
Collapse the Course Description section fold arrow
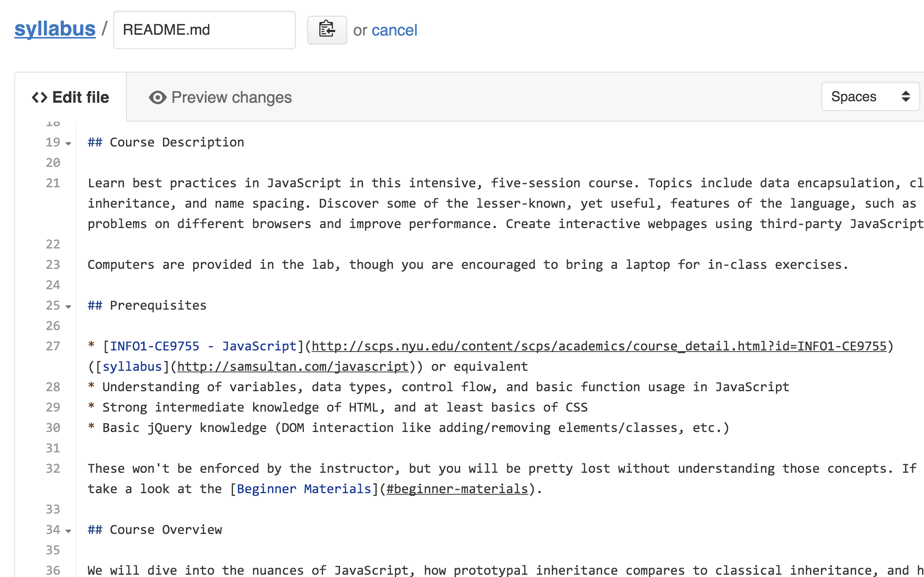pos(68,143)
